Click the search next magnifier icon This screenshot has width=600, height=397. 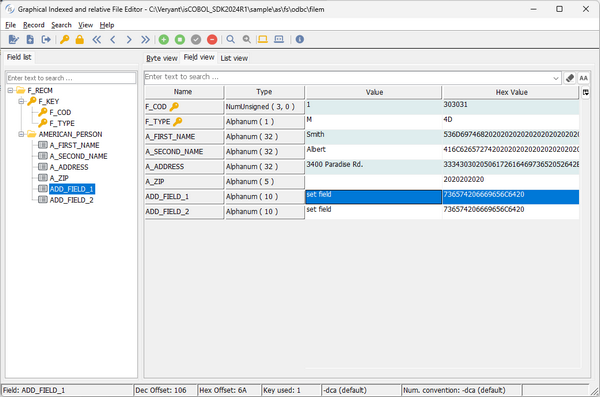(247, 39)
